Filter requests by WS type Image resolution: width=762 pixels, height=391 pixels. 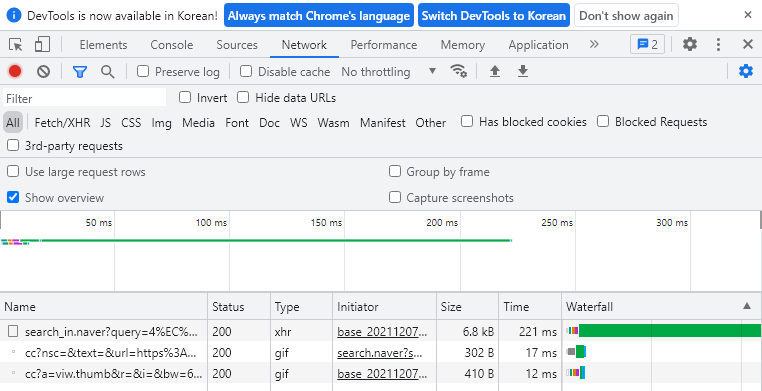[298, 122]
